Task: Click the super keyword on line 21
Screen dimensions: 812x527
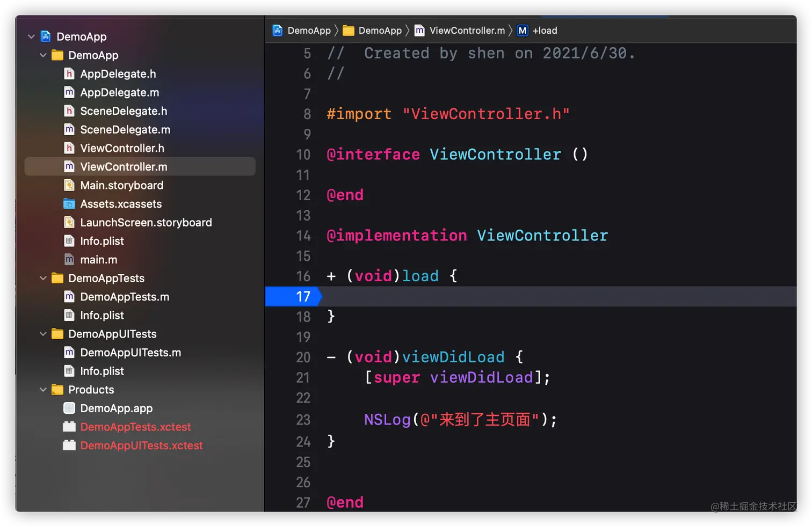Action: click(397, 377)
